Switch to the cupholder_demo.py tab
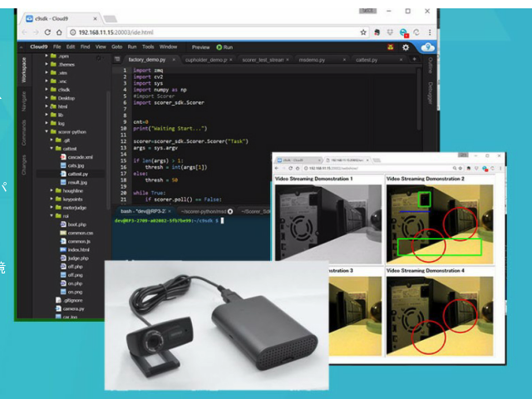The width and height of the screenshot is (532, 399). (205, 60)
